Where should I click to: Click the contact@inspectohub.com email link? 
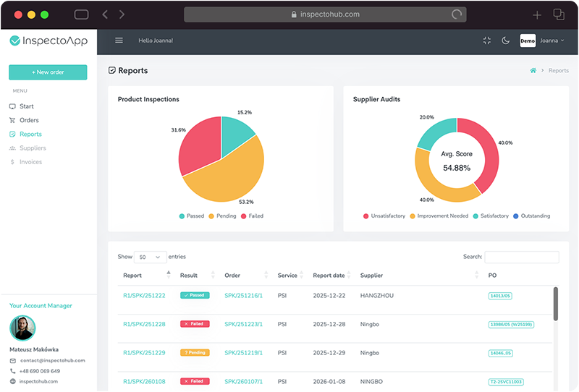(52, 361)
